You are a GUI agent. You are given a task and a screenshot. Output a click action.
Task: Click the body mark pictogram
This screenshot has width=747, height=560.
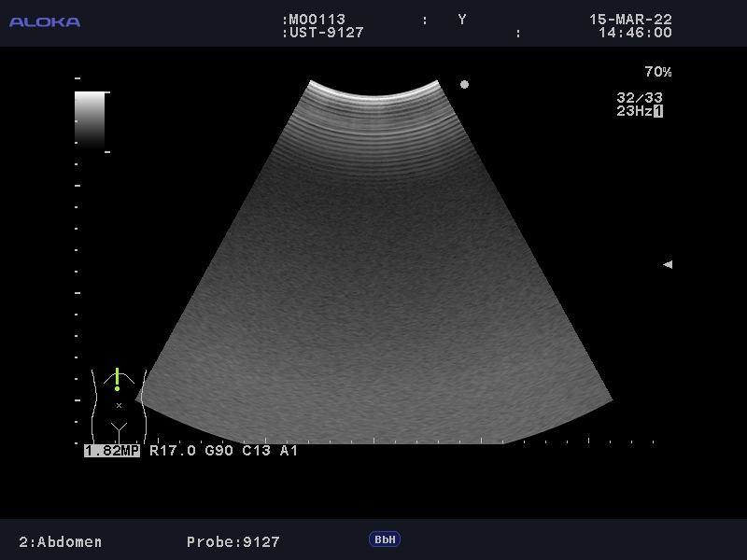pos(119,406)
